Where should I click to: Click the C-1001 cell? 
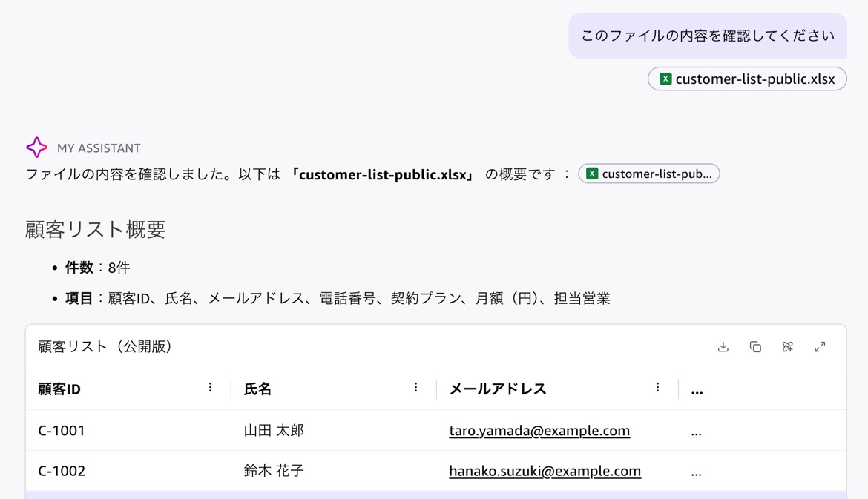(62, 430)
